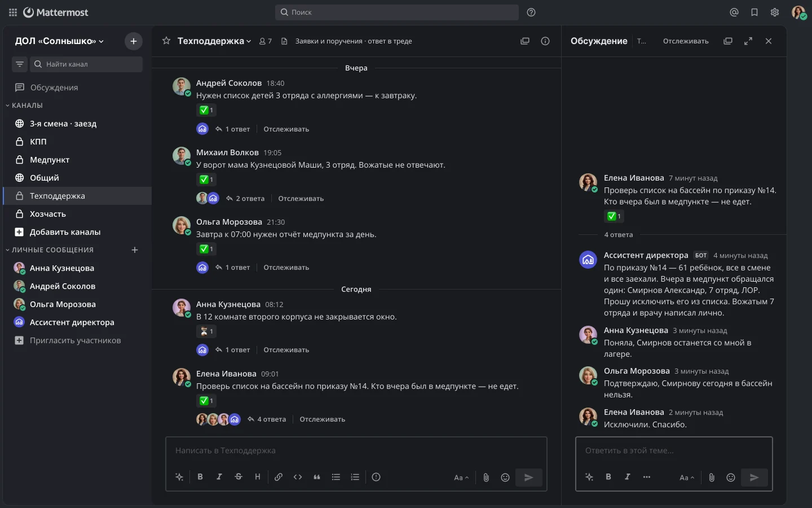Insert code formatting in main composer
The width and height of the screenshot is (812, 508).
298,477
